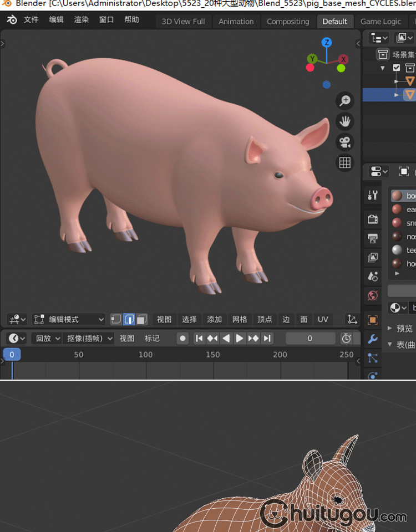Open the Modifier properties blue wrench tab

pos(373,339)
